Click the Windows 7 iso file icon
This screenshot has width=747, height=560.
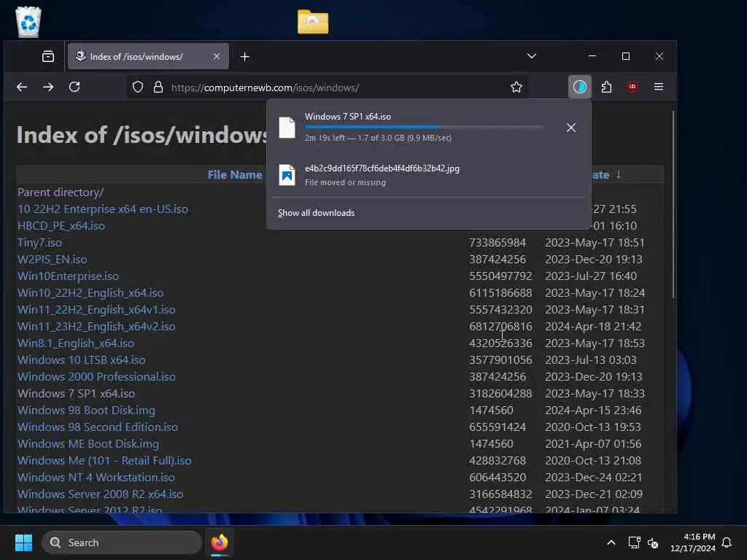click(x=287, y=128)
